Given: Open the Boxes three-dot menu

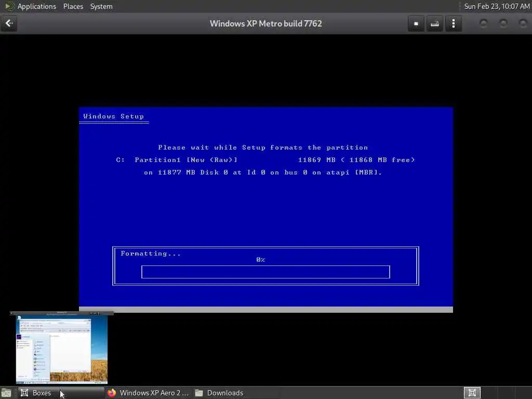Looking at the screenshot, I should point(453,23).
